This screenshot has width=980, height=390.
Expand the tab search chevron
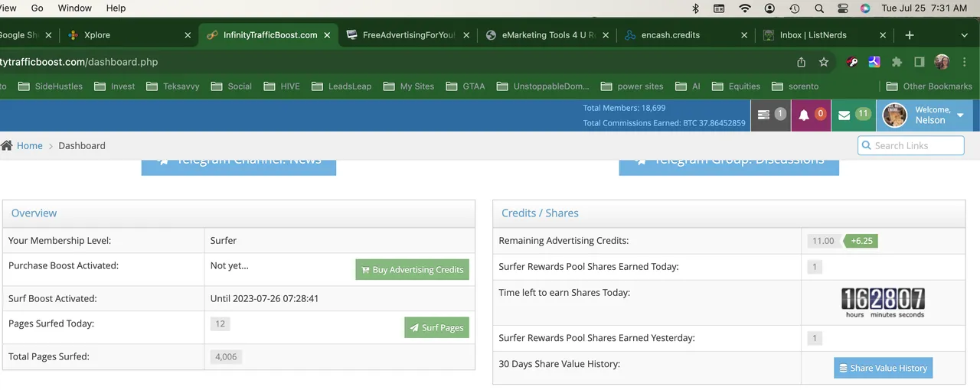pos(964,35)
